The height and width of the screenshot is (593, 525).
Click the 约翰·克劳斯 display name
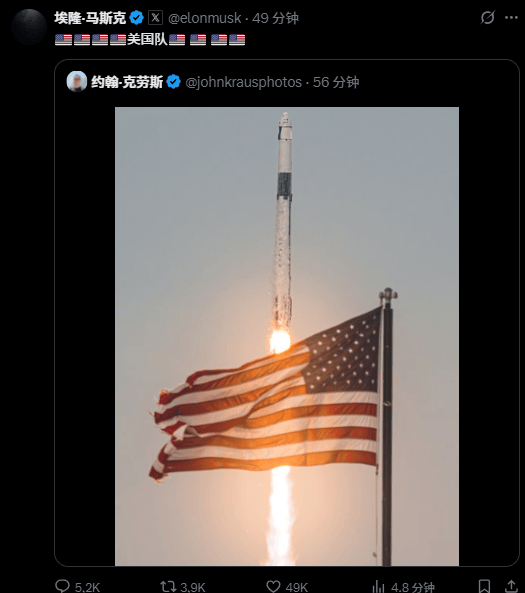point(127,82)
